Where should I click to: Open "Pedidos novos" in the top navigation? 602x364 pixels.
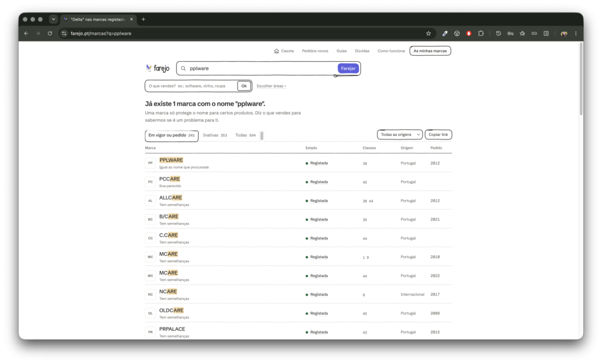pyautogui.click(x=315, y=51)
